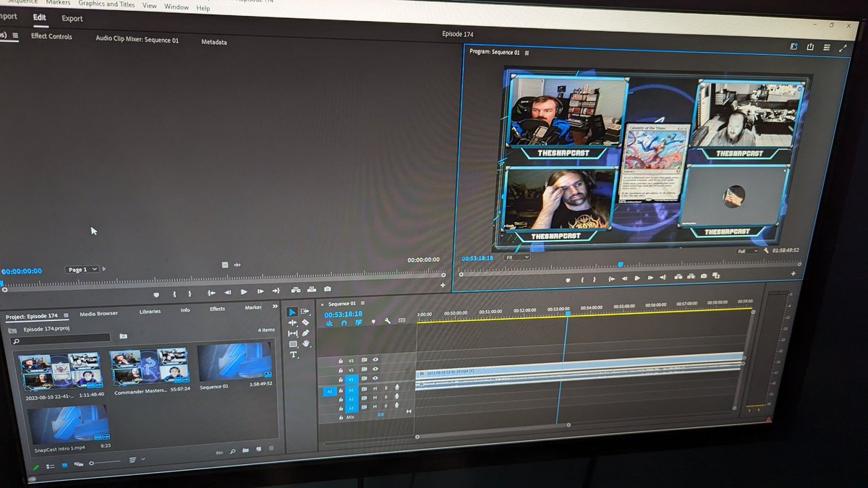The height and width of the screenshot is (488, 868).
Task: Solo audio track A2
Action: coord(386,397)
